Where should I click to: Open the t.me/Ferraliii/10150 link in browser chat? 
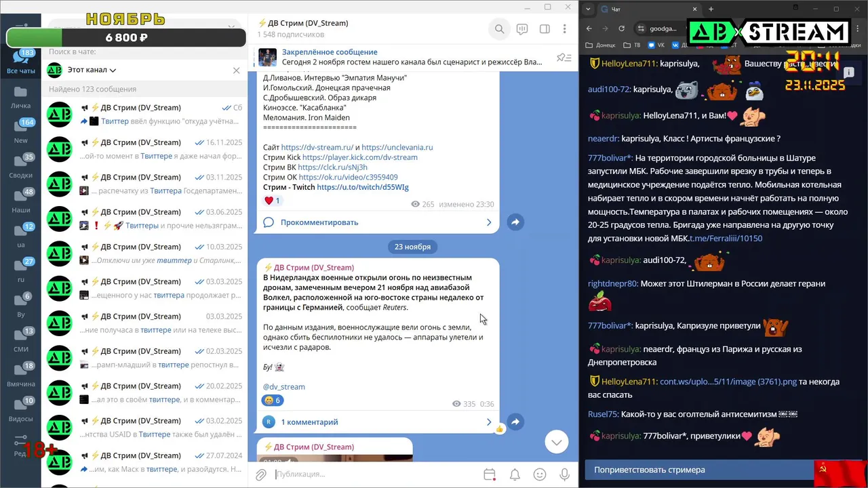click(726, 239)
